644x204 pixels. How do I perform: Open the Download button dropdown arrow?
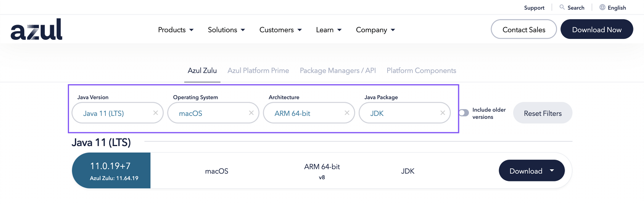[x=552, y=171]
